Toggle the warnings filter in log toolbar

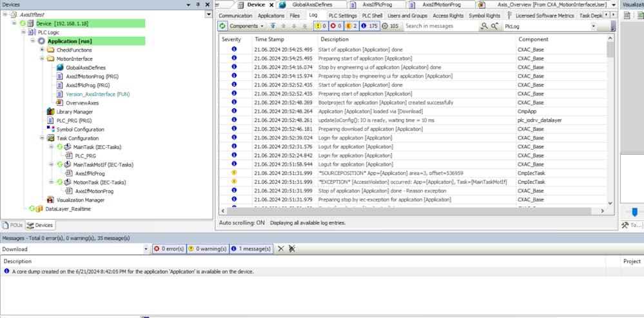click(320, 26)
